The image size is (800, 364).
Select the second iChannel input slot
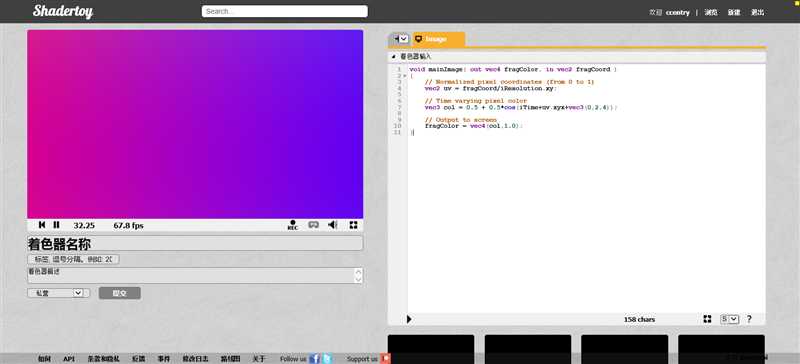coord(528,349)
